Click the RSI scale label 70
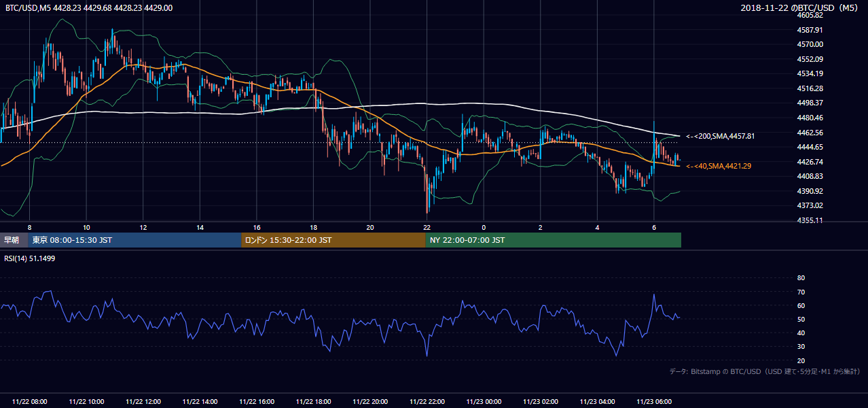Image resolution: width=868 pixels, height=408 pixels. tap(801, 292)
